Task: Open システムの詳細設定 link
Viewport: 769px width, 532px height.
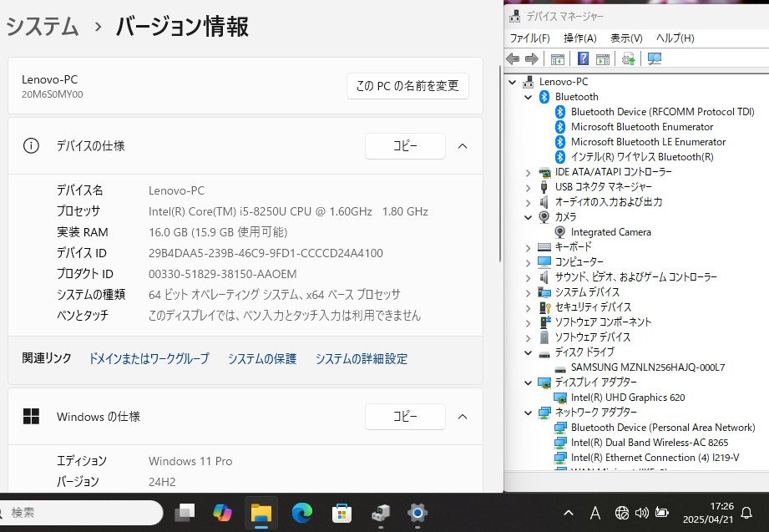Action: 362,359
